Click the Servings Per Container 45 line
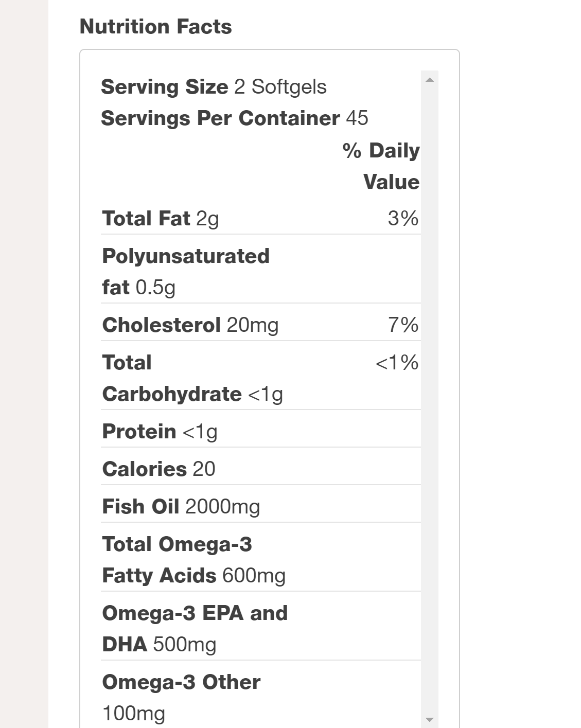 [x=234, y=118]
